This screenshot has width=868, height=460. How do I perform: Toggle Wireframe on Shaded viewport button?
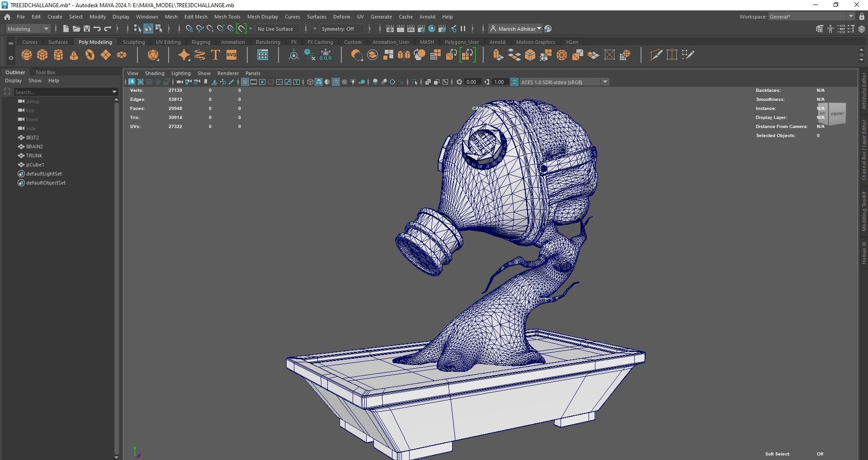[336, 82]
